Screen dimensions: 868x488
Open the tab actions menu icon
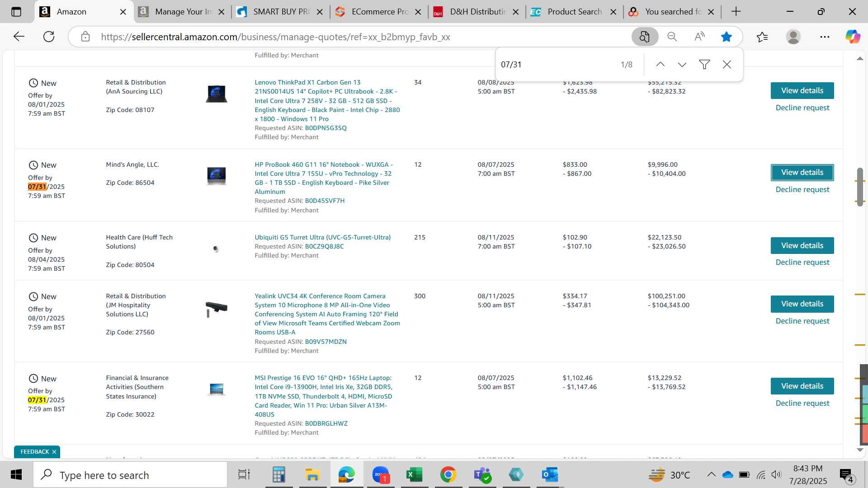point(16,12)
